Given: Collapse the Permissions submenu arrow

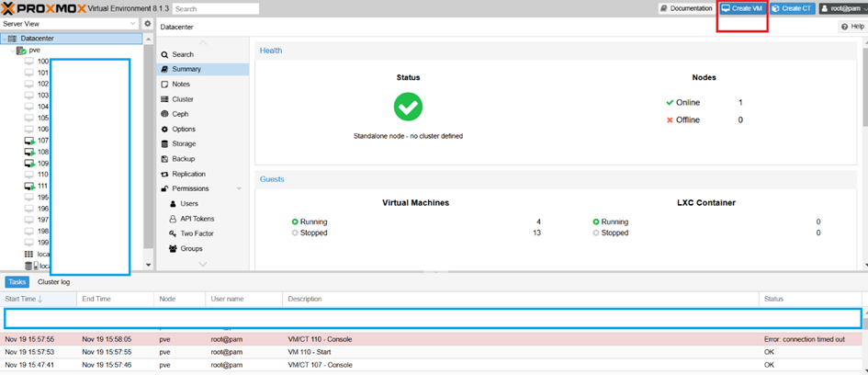Looking at the screenshot, I should coord(239,189).
